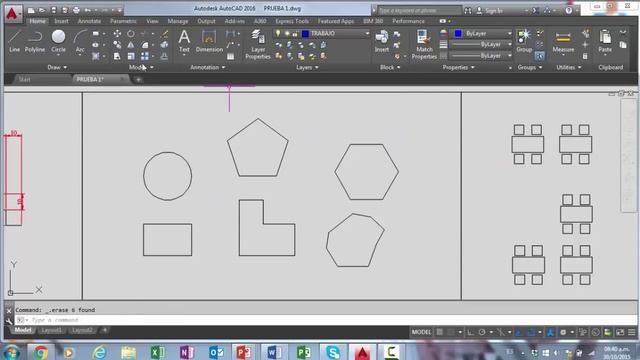Screen dimensions: 640x360
Task: Click the Copy tool in Modify panel
Action: pyautogui.click(x=117, y=45)
